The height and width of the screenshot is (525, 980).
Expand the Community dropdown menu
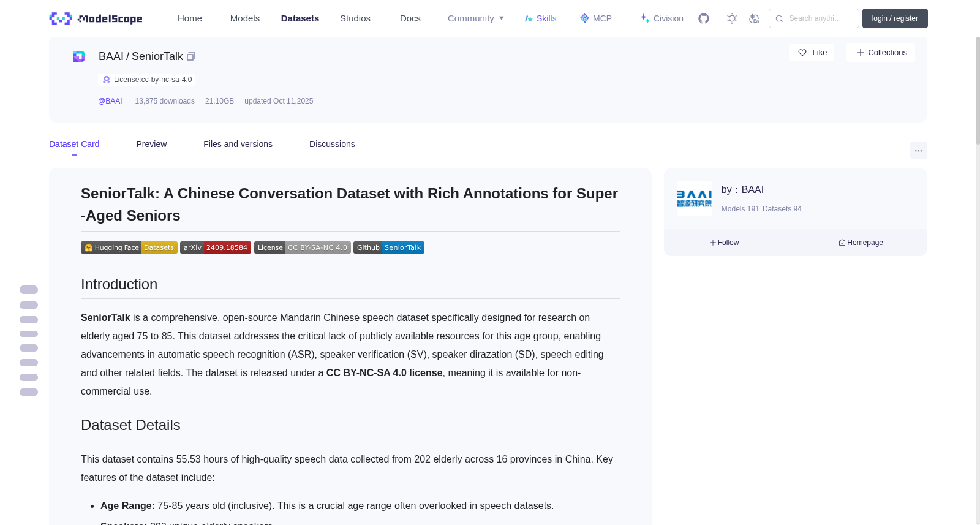click(x=476, y=18)
